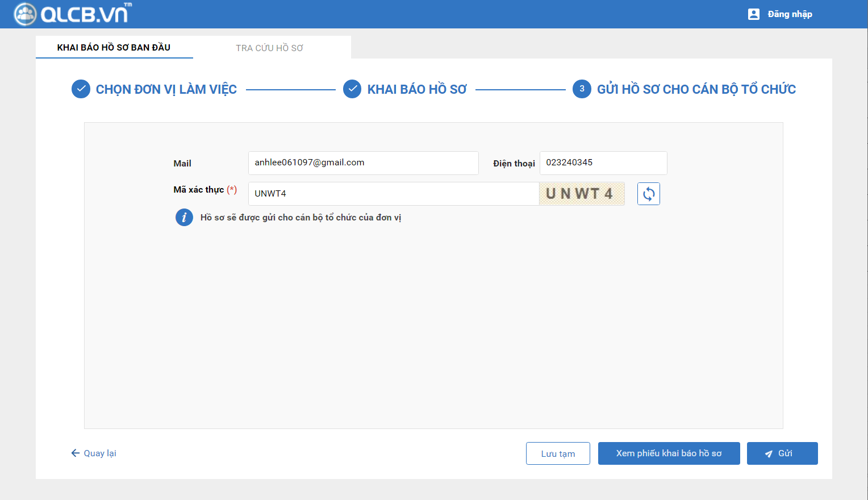Screen dimensions: 868x500
Task: Open Xem phiếu khai báo hồ sơ
Action: 669,453
